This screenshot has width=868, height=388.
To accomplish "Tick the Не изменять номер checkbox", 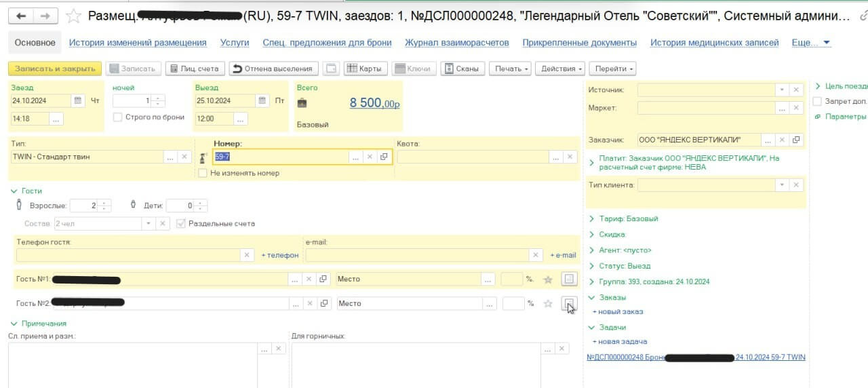I will coord(203,173).
